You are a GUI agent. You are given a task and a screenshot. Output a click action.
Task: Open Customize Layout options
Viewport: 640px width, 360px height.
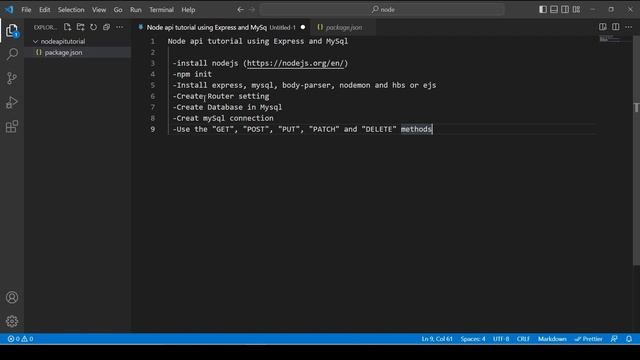point(576,9)
